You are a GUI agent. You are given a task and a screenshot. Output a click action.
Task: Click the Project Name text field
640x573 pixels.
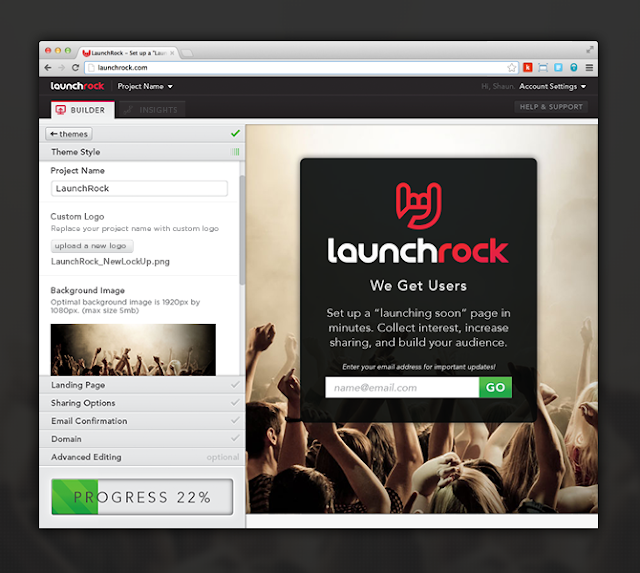[x=139, y=188]
